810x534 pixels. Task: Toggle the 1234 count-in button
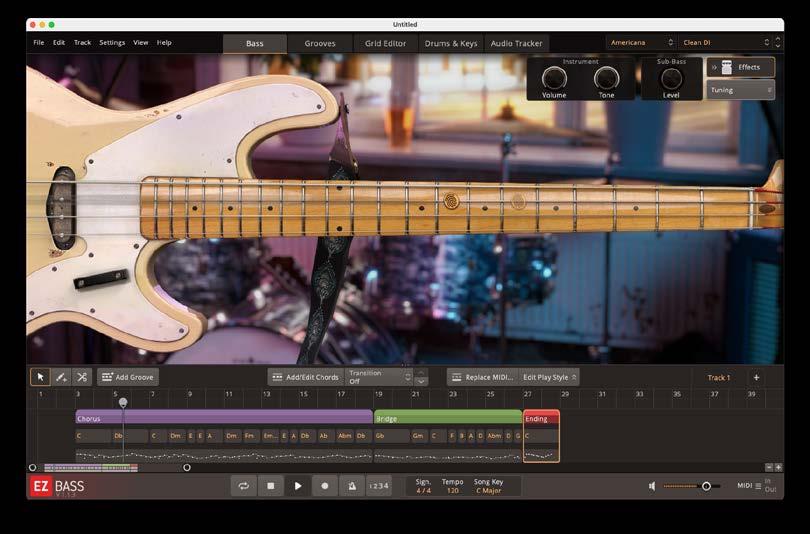pos(379,486)
